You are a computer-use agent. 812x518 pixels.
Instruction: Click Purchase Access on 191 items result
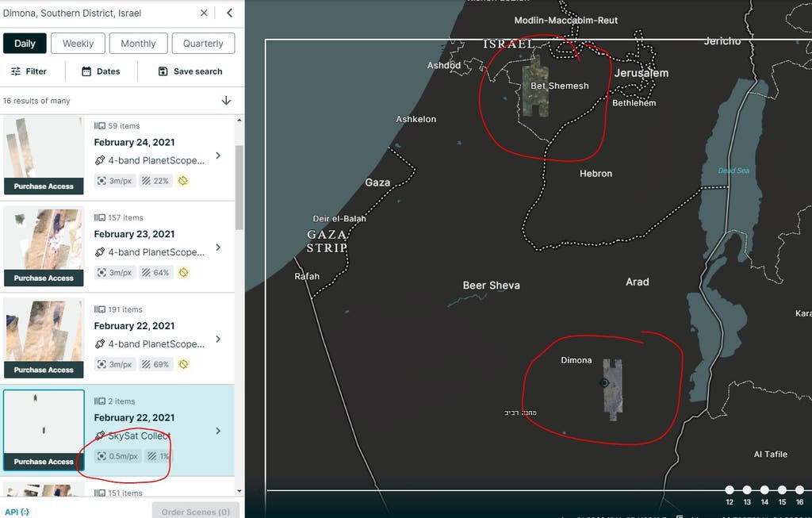point(44,370)
